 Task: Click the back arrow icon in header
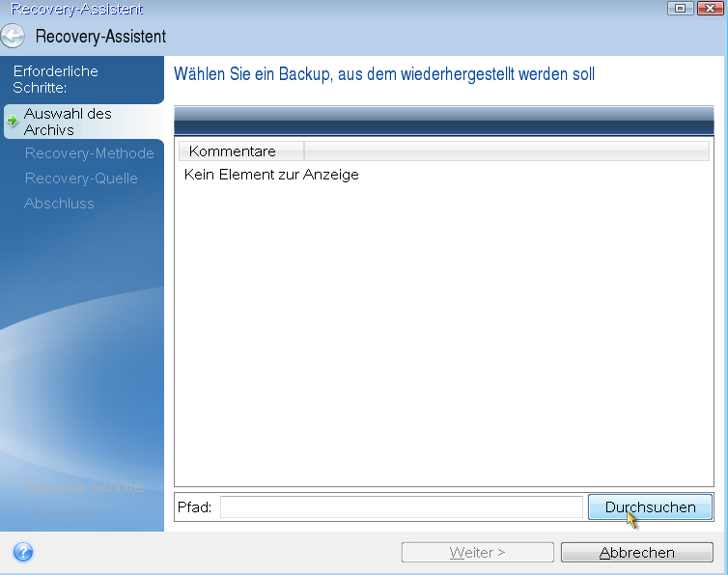click(x=14, y=37)
